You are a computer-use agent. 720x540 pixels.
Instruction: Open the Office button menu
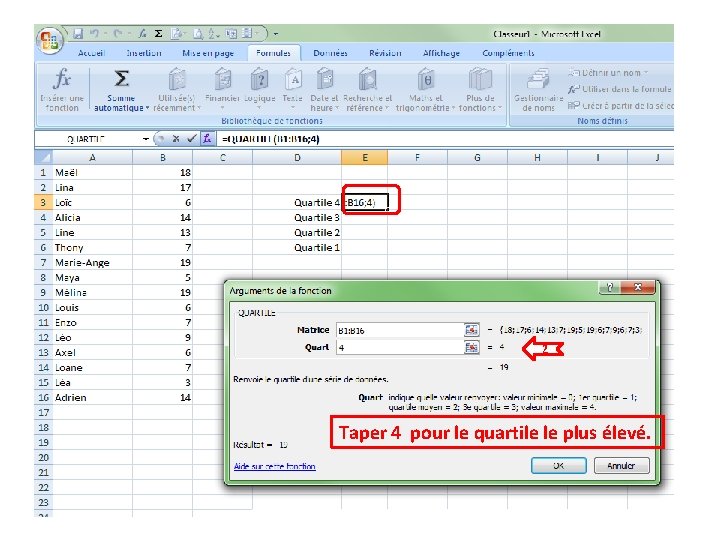(x=50, y=41)
